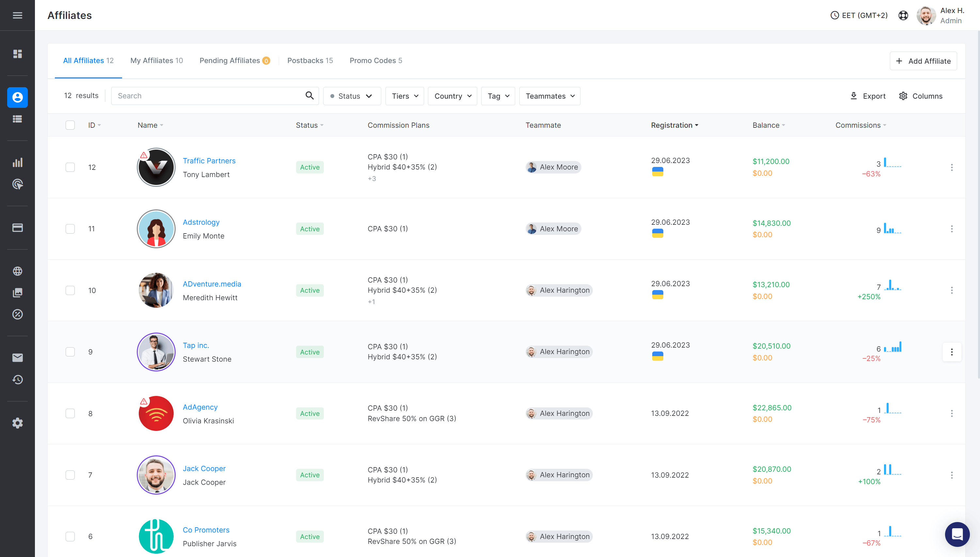Image resolution: width=980 pixels, height=557 pixels.
Task: Open the Country filter dropdown
Action: pyautogui.click(x=452, y=96)
